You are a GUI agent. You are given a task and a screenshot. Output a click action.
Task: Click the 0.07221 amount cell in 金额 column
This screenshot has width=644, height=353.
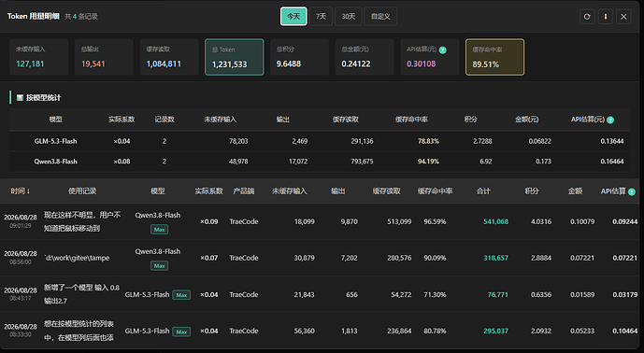(582, 258)
